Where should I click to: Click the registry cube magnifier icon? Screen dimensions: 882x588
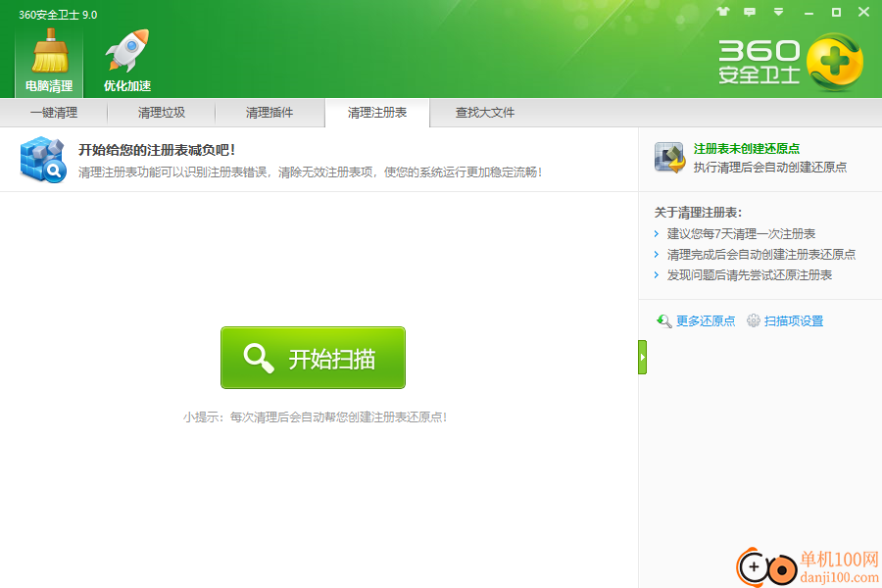(x=43, y=159)
